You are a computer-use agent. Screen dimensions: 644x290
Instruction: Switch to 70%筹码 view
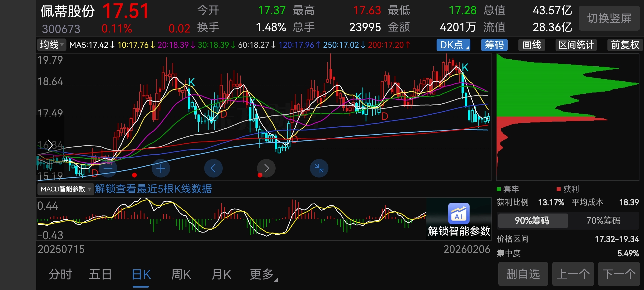click(x=603, y=220)
